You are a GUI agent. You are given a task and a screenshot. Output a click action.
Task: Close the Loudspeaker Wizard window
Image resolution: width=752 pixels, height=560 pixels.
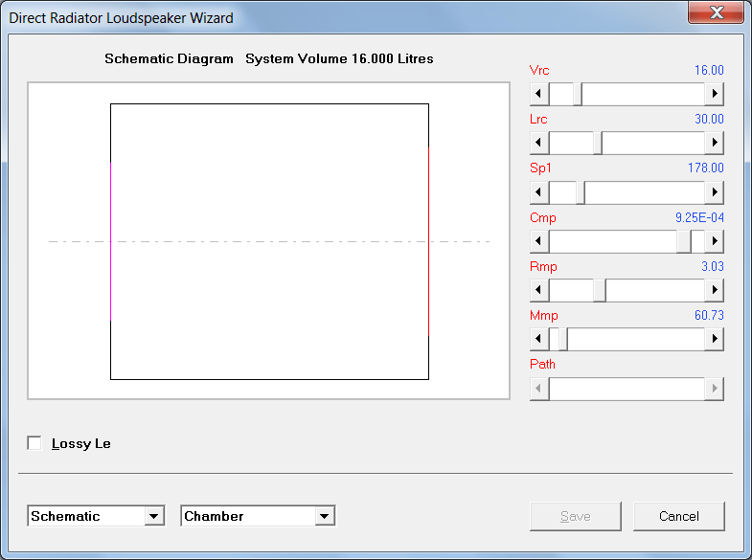coord(717,12)
